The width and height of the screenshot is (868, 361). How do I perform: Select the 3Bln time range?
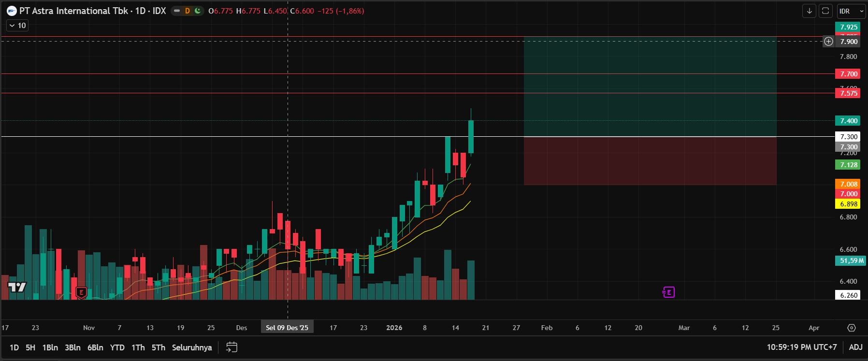[72, 347]
